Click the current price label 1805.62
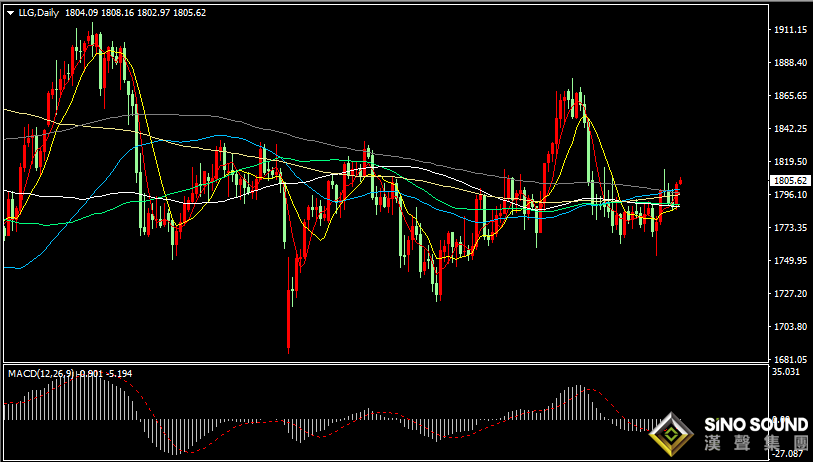This screenshot has width=813, height=462. 790,181
